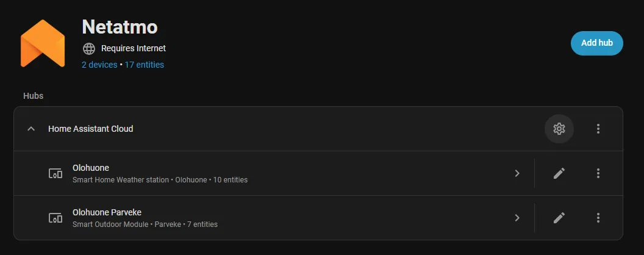This screenshot has height=255, width=644.
Task: Open Home Assistant Cloud settings gear
Action: (559, 129)
